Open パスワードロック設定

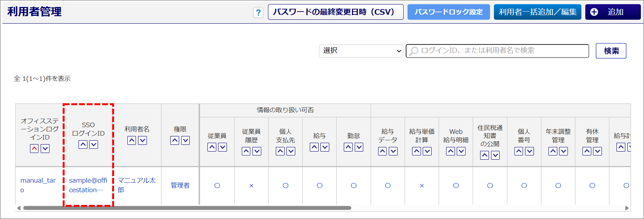[448, 12]
